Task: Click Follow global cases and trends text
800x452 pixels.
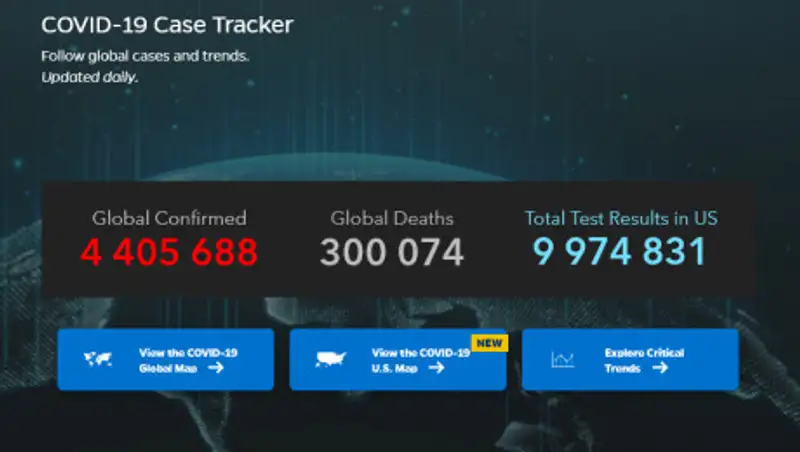Action: coord(145,56)
